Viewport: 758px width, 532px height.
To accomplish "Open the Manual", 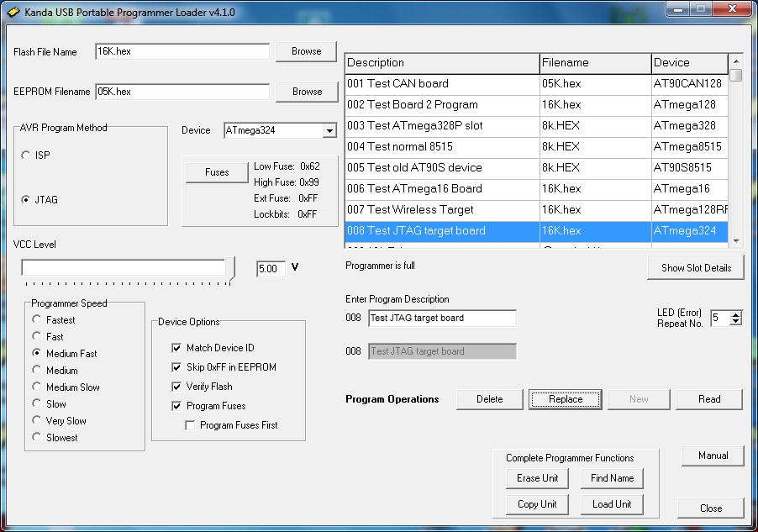I will (x=713, y=456).
